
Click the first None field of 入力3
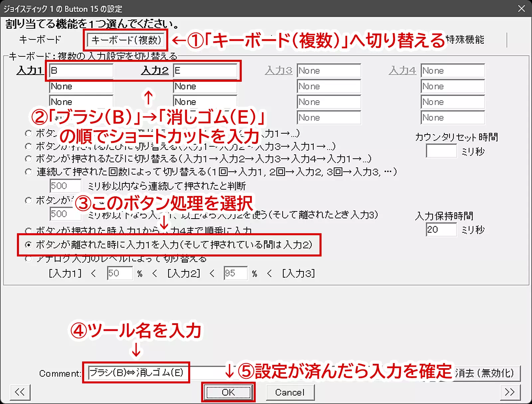coord(329,71)
